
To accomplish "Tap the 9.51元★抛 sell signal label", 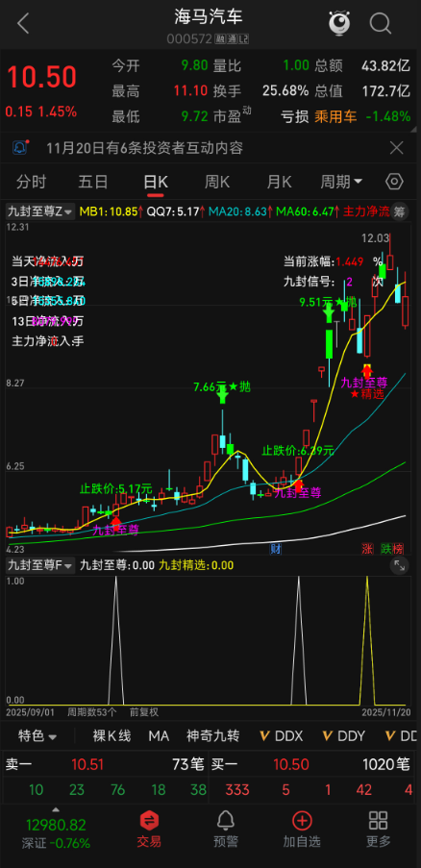I will pos(328,302).
